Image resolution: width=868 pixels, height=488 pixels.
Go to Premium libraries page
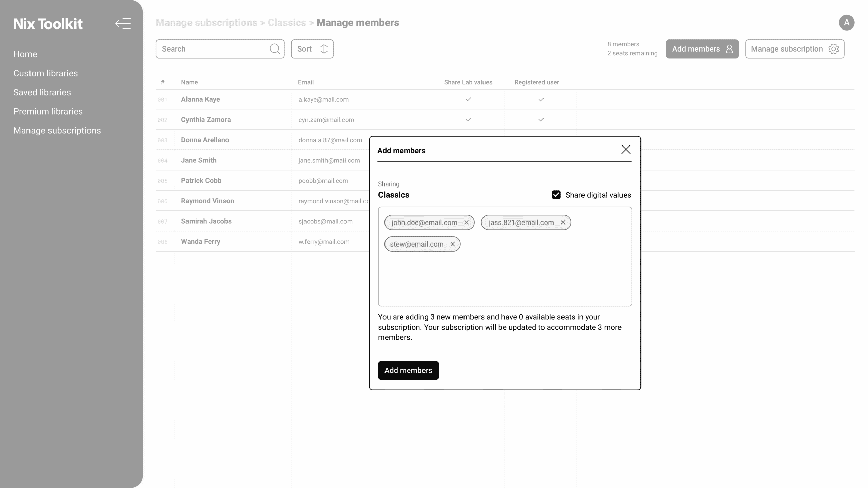pyautogui.click(x=48, y=111)
